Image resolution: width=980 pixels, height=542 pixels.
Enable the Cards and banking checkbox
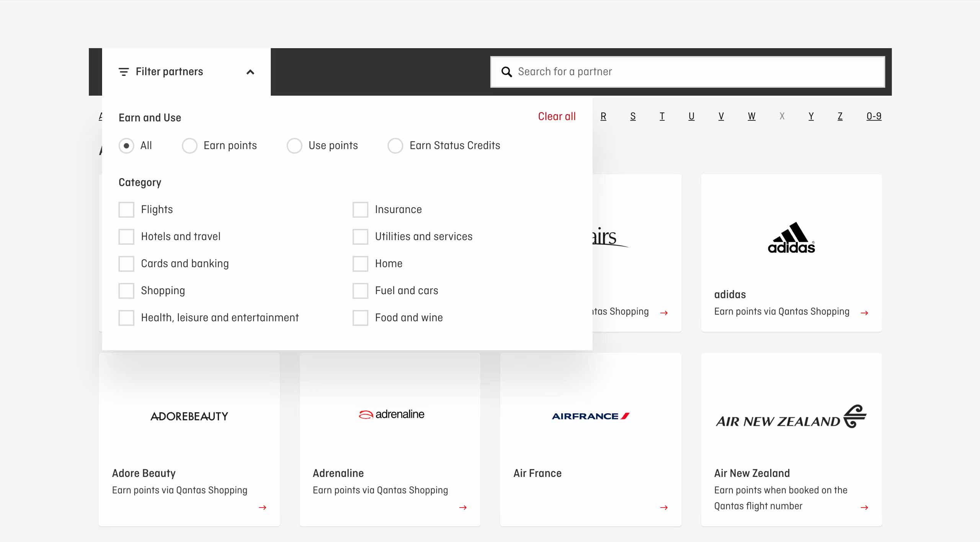click(126, 264)
